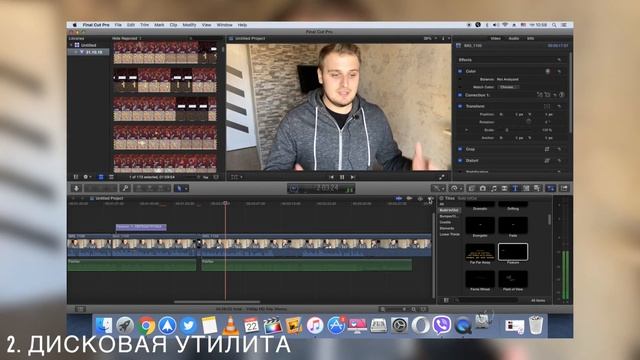Click the purple title clip in timeline

pos(141,227)
